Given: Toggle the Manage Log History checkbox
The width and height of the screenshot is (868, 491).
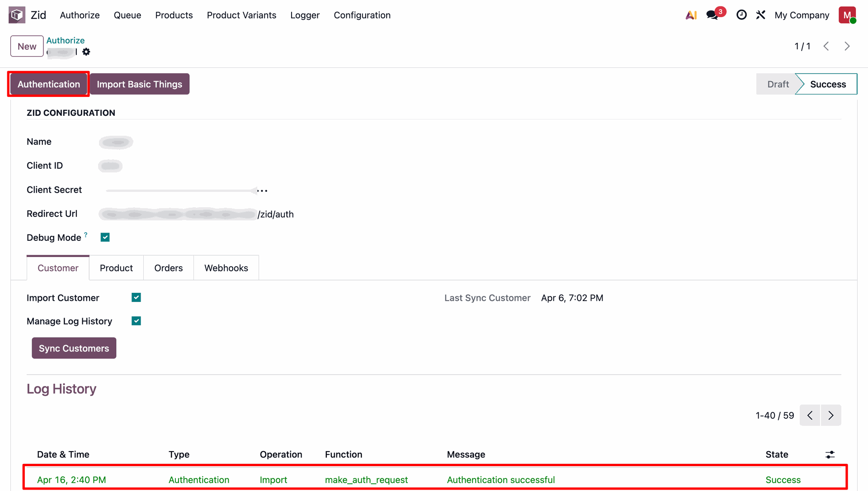Looking at the screenshot, I should click(x=136, y=321).
